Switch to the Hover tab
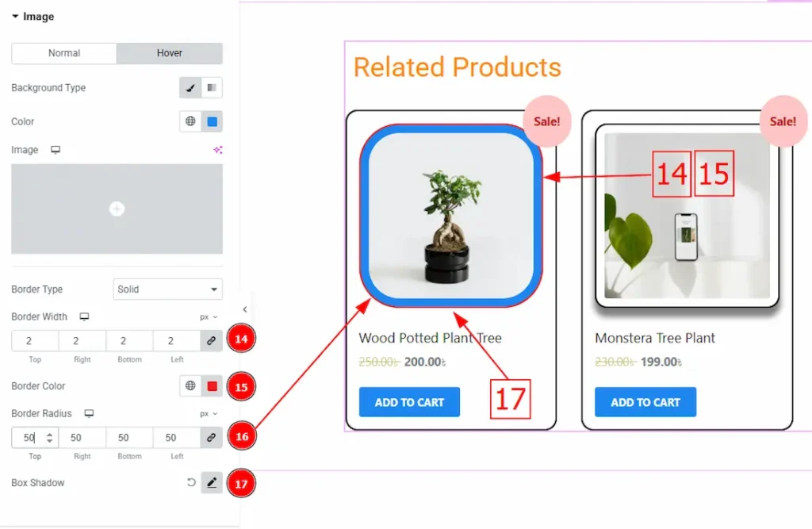812x529 pixels. [x=170, y=53]
